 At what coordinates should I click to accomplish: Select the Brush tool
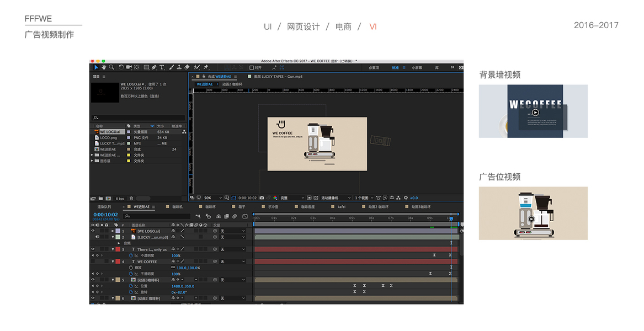click(x=171, y=67)
